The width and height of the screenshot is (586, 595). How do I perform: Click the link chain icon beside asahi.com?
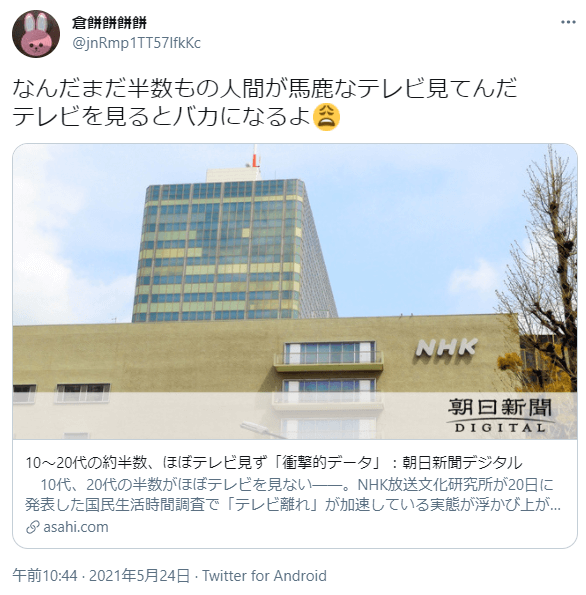pos(33,527)
